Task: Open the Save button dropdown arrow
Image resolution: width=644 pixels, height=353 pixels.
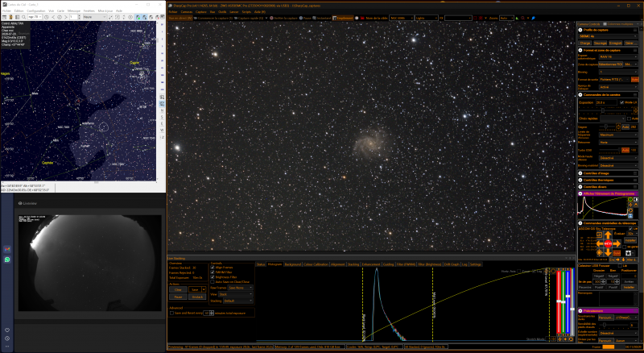Action: (x=204, y=289)
